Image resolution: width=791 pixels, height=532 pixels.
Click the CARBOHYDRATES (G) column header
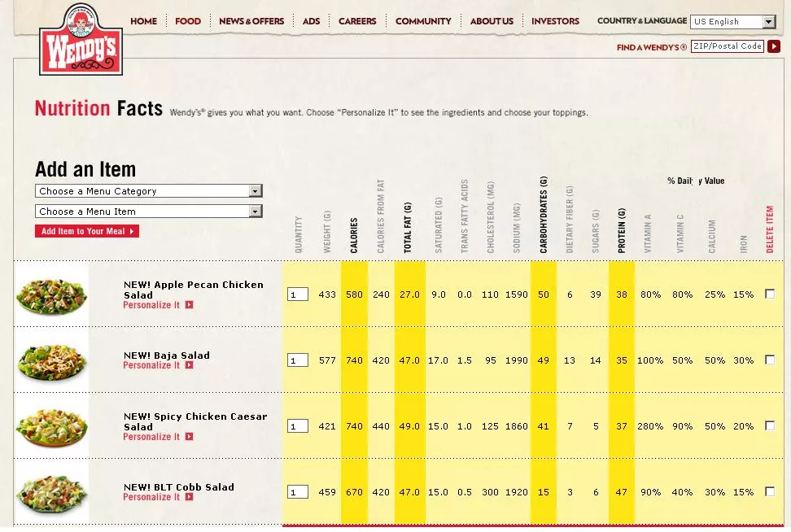pyautogui.click(x=544, y=214)
